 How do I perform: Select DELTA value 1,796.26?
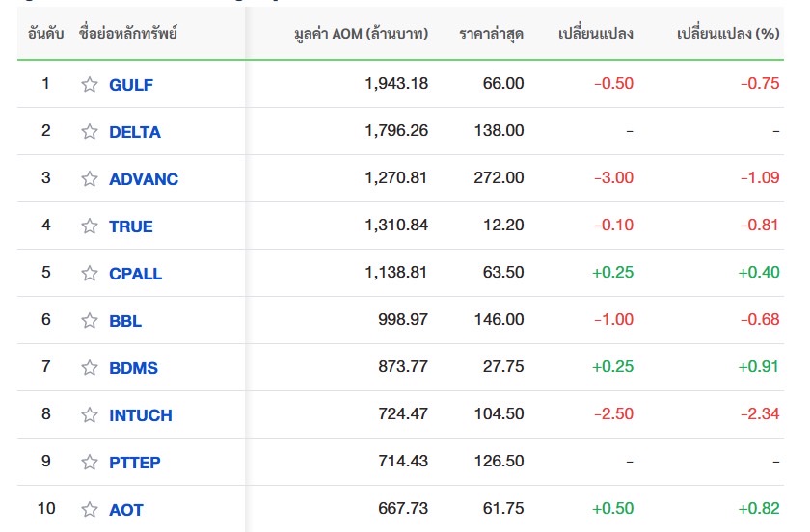coord(396,131)
